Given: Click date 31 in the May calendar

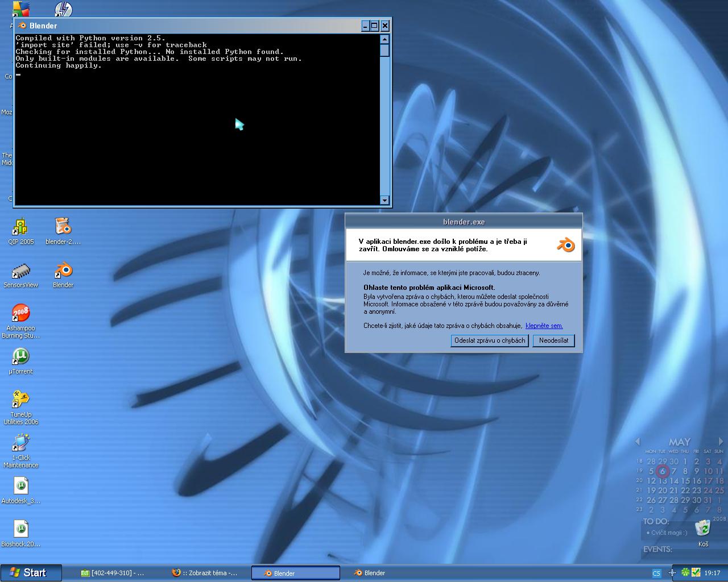Looking at the screenshot, I should tap(708, 500).
